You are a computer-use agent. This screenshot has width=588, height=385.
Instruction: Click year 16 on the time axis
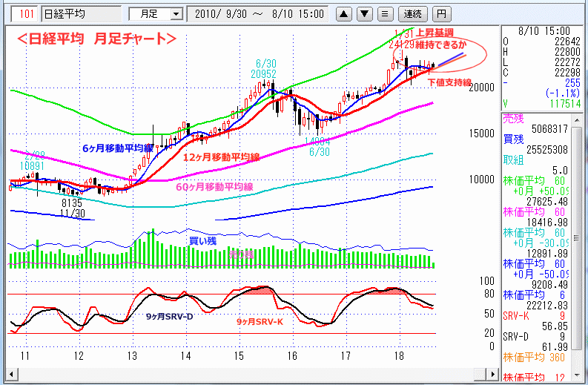(292, 356)
